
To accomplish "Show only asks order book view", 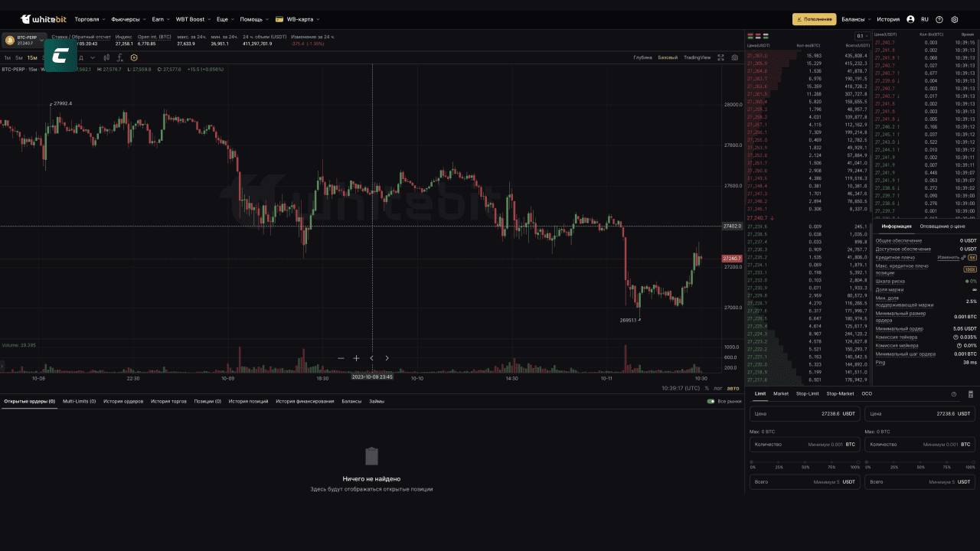I will pos(759,36).
